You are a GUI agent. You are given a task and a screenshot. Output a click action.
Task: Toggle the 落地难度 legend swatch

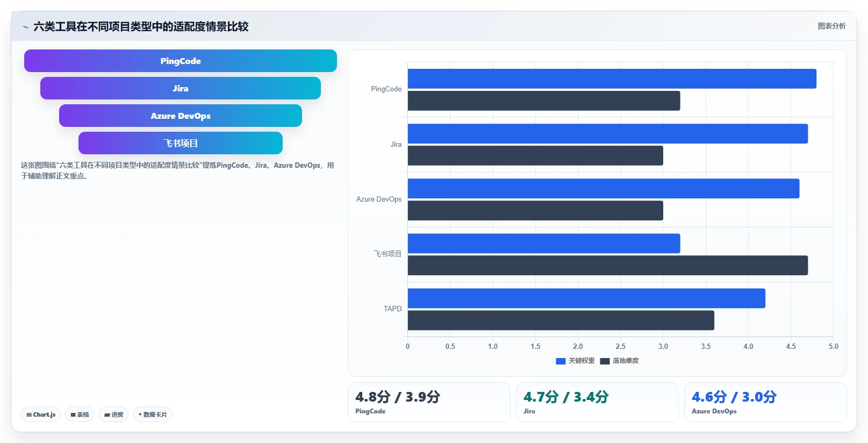point(605,361)
